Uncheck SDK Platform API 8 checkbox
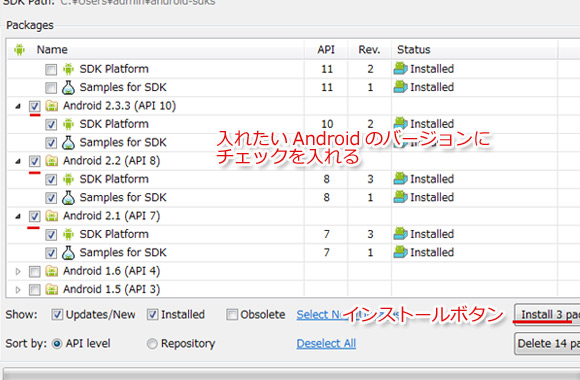This screenshot has height=380, width=580. coord(51,180)
